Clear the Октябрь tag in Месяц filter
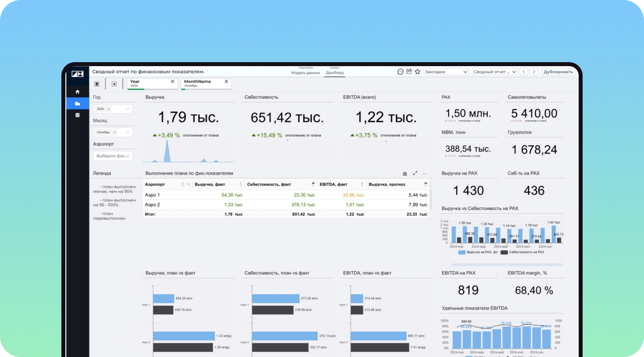The height and width of the screenshot is (357, 644). click(115, 132)
